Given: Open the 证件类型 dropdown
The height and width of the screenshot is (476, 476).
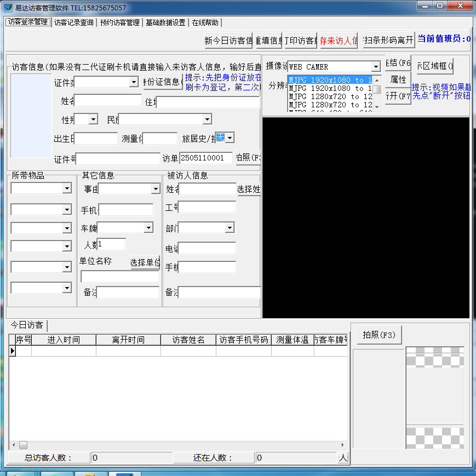Looking at the screenshot, I should click(134, 82).
